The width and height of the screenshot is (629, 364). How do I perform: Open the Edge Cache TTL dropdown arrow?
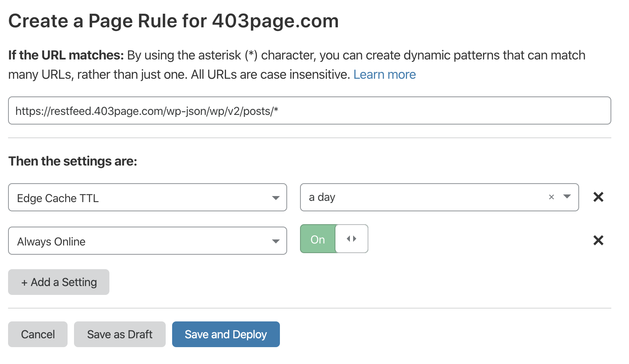click(x=276, y=197)
